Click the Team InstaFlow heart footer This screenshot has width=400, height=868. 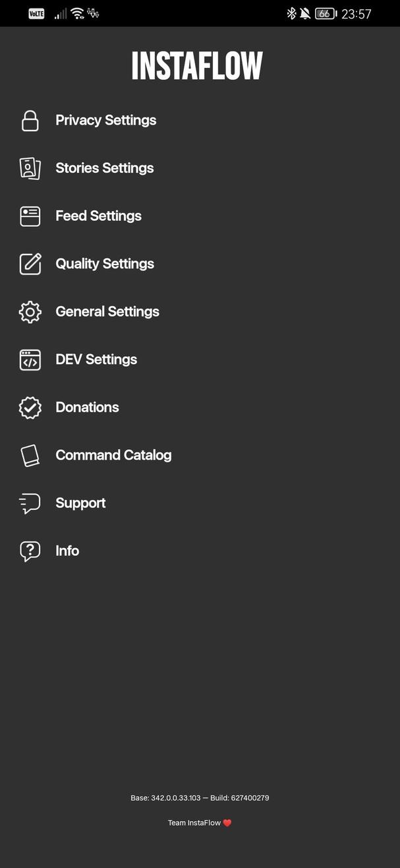pos(200,822)
